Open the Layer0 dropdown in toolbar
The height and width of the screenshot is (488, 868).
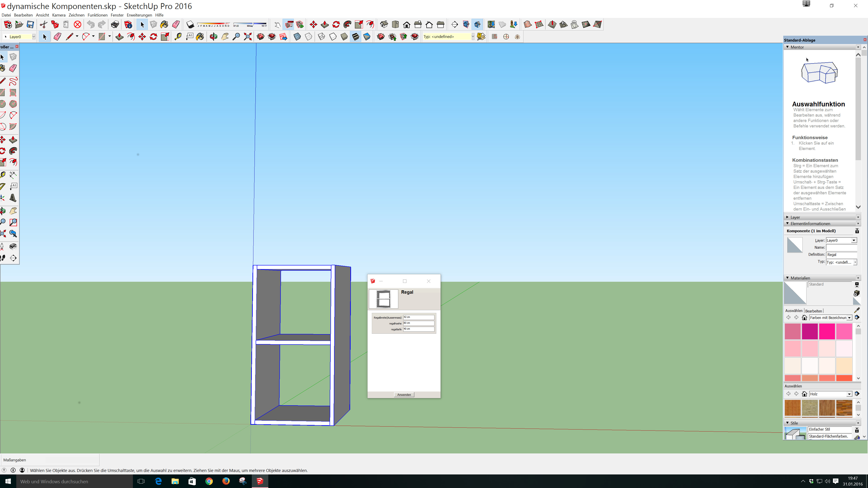(34, 37)
